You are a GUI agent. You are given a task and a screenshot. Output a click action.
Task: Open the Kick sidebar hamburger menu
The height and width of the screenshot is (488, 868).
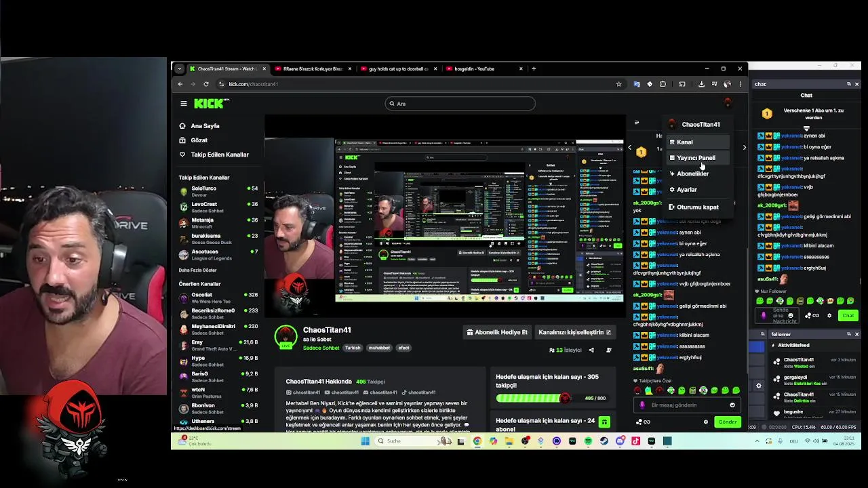(x=183, y=104)
